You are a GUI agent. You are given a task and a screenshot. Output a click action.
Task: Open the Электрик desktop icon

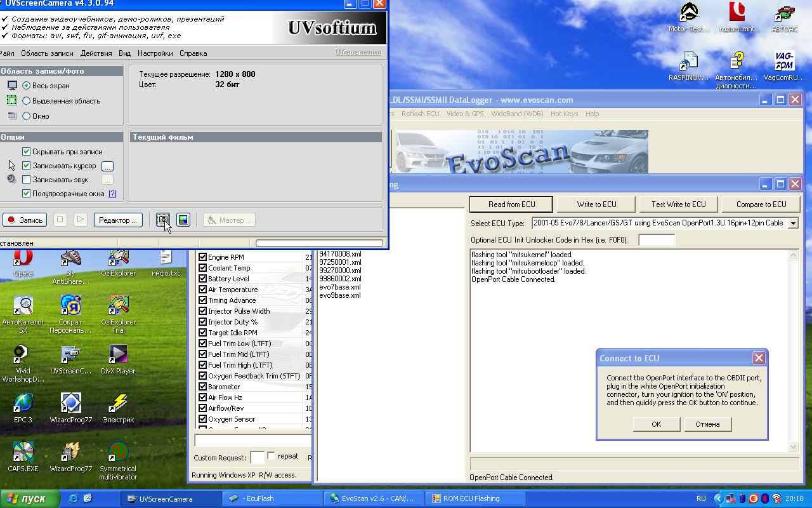pyautogui.click(x=118, y=408)
